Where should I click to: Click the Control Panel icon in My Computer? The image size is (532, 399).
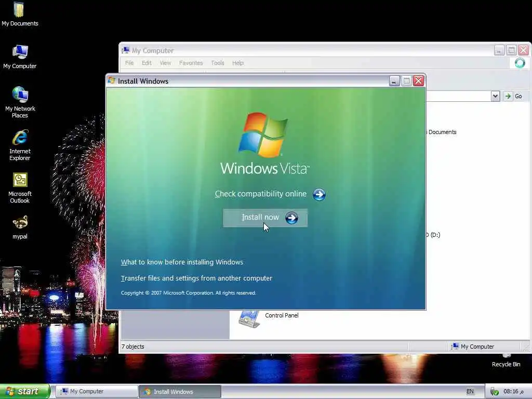coord(249,319)
